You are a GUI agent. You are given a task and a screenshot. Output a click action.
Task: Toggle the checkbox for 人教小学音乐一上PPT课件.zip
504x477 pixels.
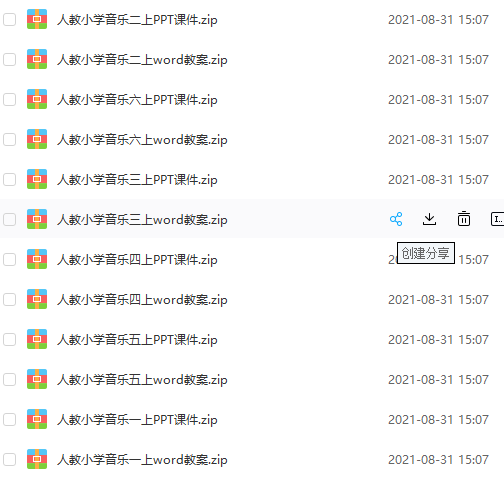(10, 420)
